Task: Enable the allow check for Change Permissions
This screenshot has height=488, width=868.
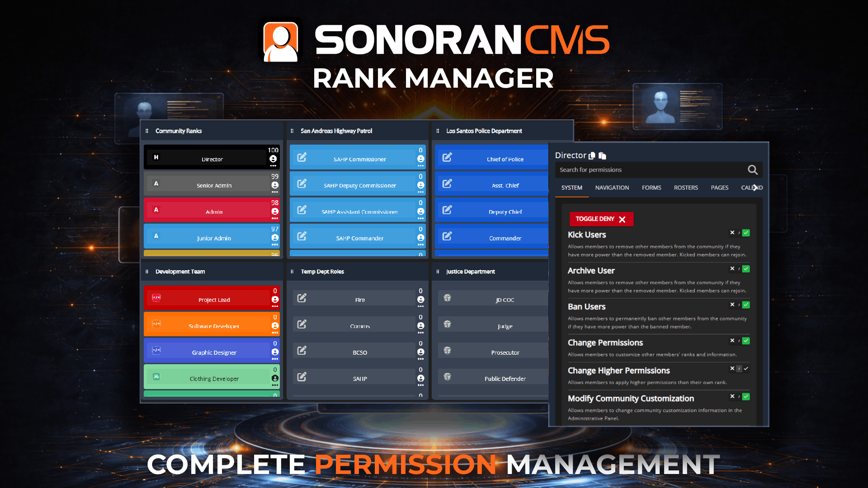Action: [x=746, y=341]
